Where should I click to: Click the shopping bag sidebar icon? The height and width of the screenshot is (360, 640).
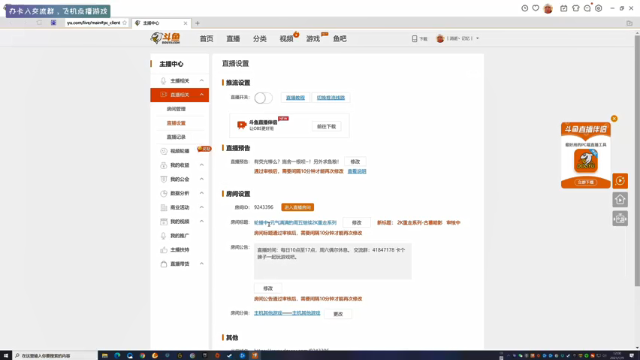[164, 264]
